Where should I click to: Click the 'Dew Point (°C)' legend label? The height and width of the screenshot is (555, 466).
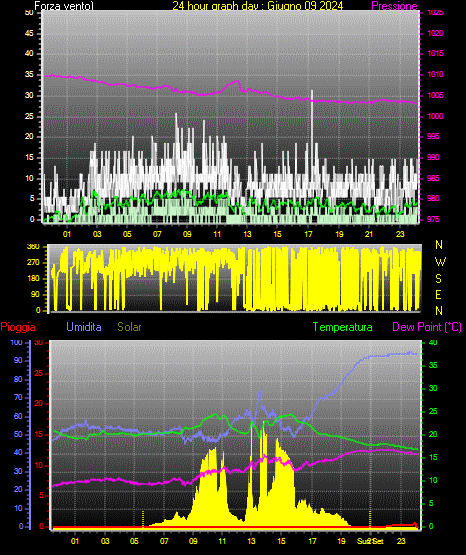click(427, 327)
